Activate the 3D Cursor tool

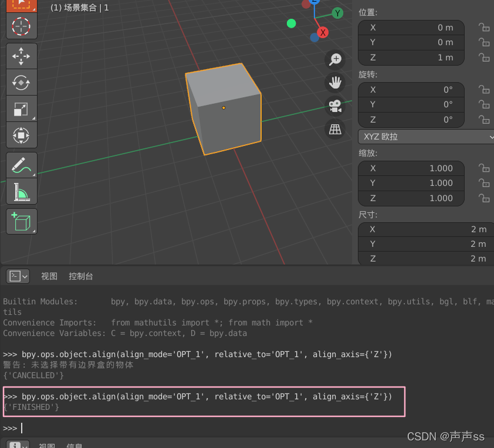point(22,26)
